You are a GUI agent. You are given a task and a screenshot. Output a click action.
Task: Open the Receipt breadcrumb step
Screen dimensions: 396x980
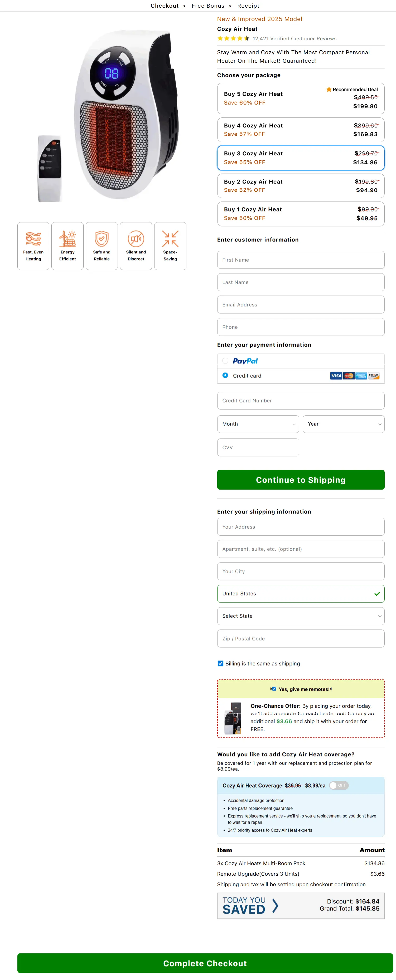click(x=248, y=6)
